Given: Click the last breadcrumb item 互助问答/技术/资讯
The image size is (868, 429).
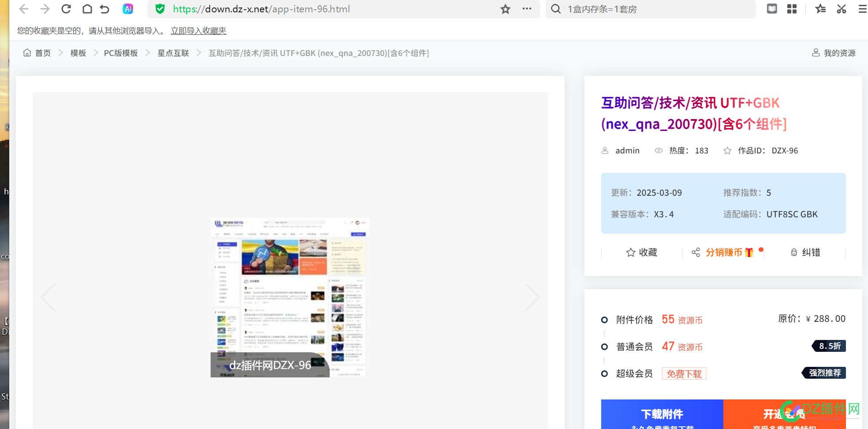Looking at the screenshot, I should pyautogui.click(x=318, y=53).
